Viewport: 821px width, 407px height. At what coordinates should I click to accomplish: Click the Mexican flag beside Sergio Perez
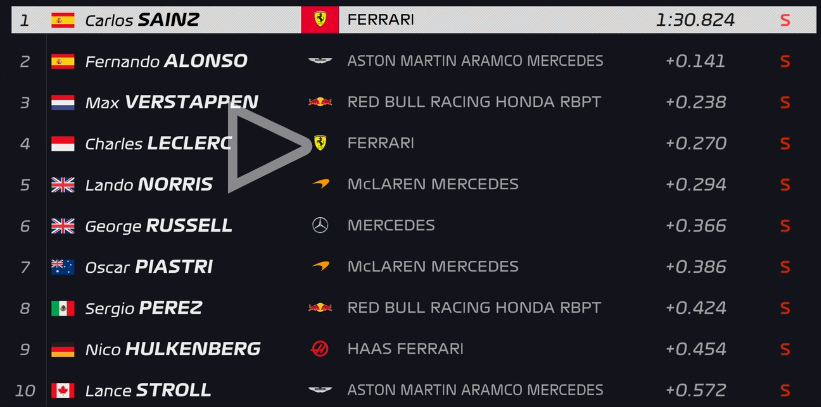click(63, 308)
